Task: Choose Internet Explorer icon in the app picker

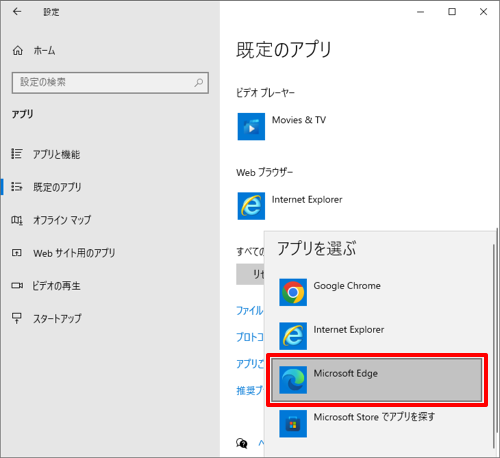Action: coord(293,336)
